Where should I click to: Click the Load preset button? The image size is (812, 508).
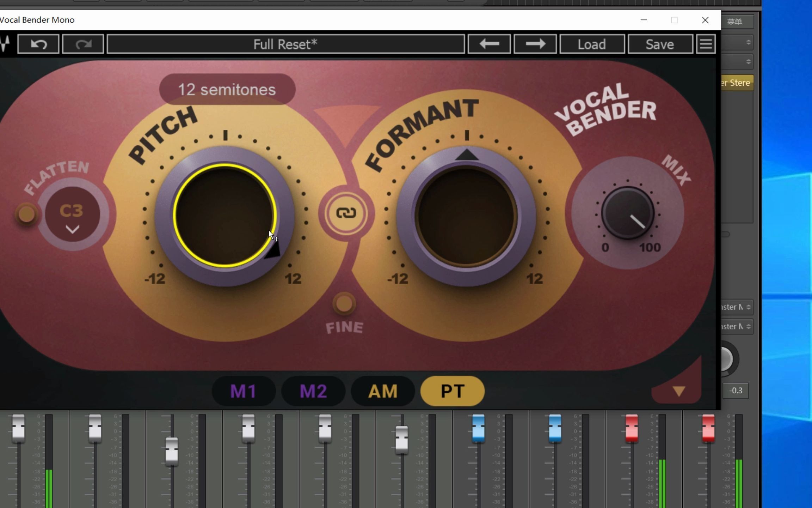pyautogui.click(x=592, y=44)
